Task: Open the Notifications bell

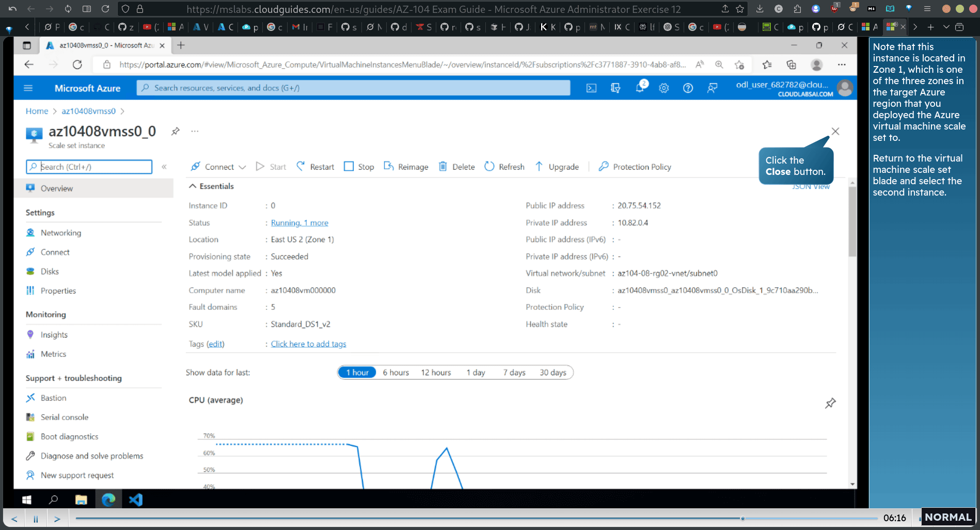Action: [640, 87]
